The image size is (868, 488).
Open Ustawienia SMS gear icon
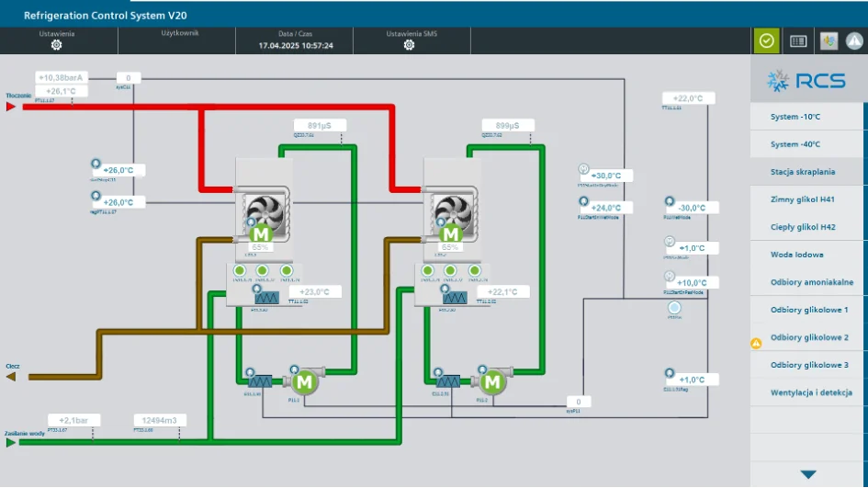point(409,45)
